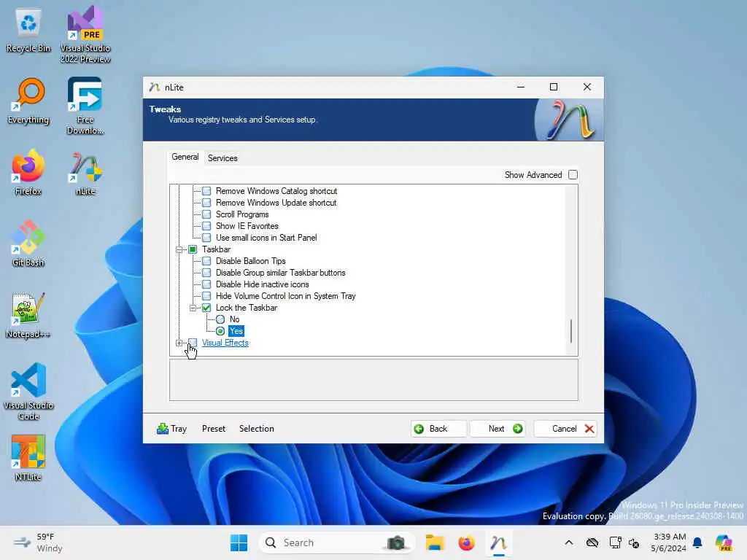747x560 pixels.
Task: Click the Visual Effects link label
Action: (x=225, y=343)
